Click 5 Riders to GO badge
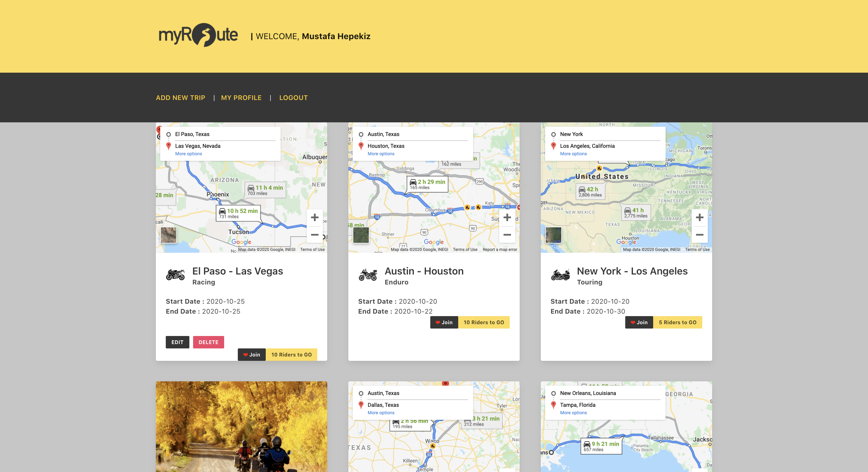868x472 pixels. pyautogui.click(x=678, y=322)
